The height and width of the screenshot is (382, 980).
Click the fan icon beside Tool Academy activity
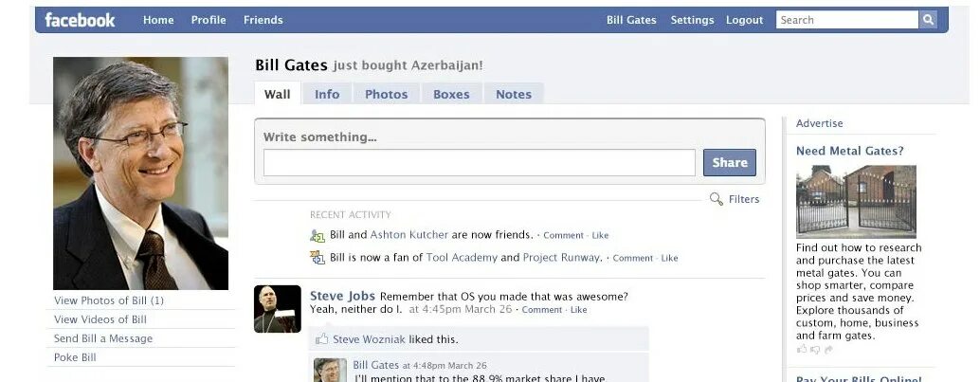(318, 258)
